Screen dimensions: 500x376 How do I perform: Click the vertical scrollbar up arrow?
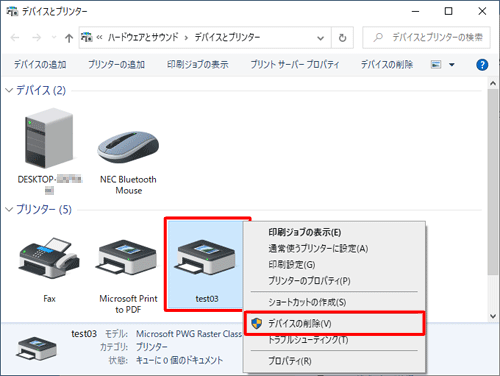493,83
